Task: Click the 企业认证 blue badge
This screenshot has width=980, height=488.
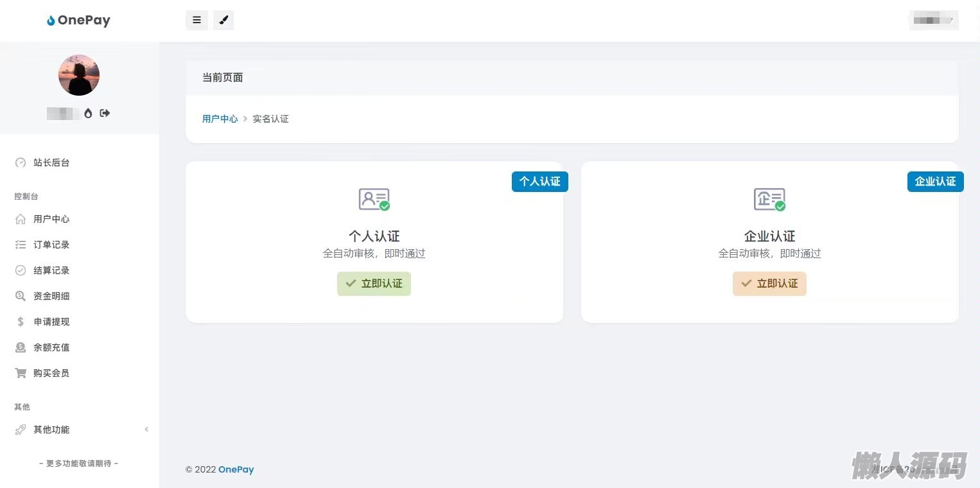Action: click(936, 182)
